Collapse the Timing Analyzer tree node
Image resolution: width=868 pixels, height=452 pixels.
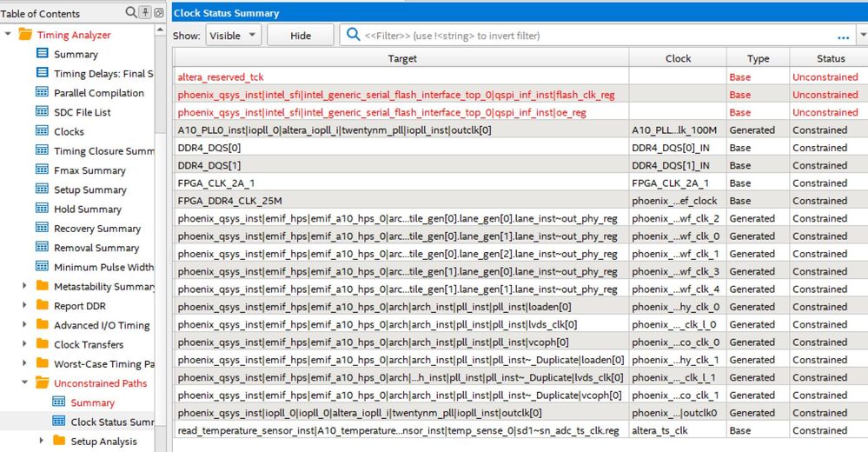point(8,35)
